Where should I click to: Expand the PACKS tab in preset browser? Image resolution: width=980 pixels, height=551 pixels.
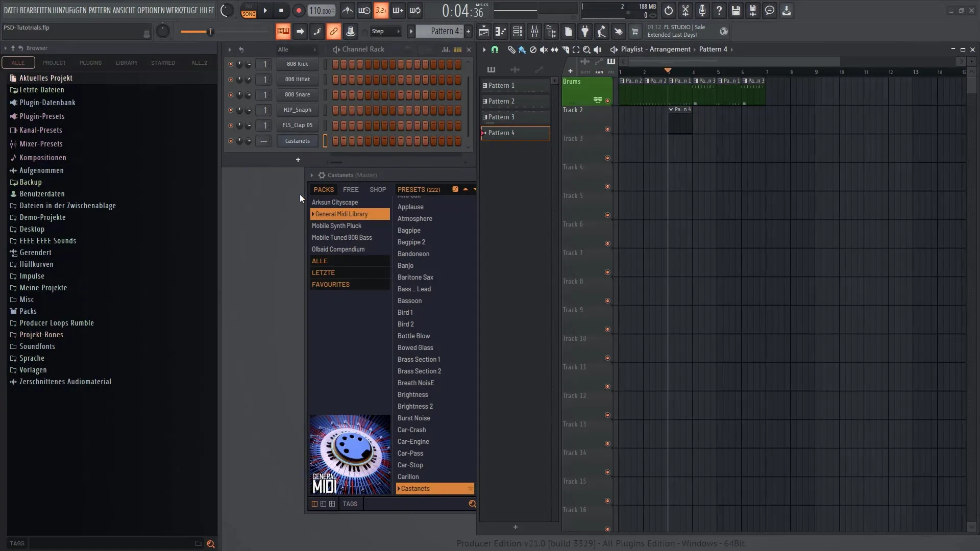click(323, 189)
